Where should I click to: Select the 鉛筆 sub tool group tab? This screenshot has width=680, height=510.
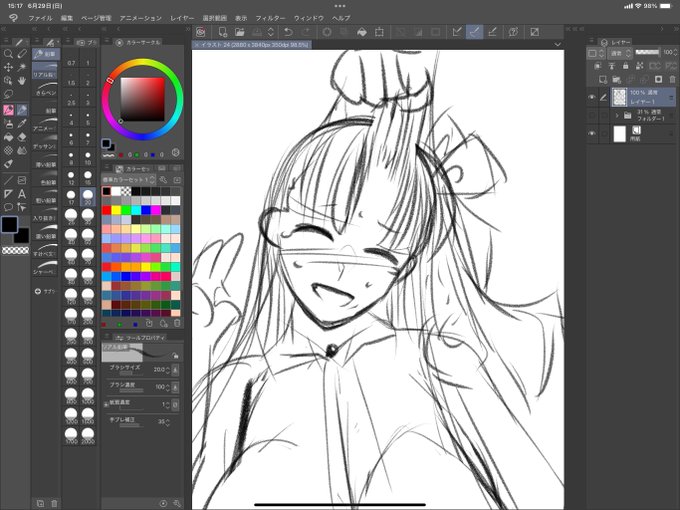coord(45,54)
